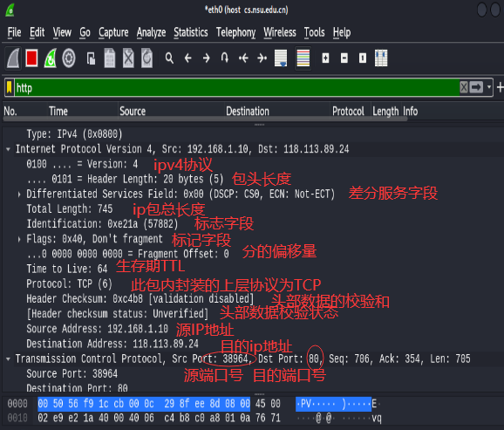504x430 pixels.
Task: Click the Info column header
Action: 410,112
